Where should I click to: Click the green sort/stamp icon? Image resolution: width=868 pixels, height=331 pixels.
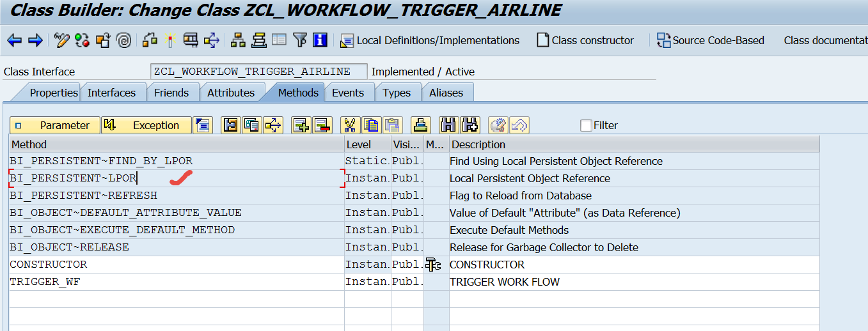[420, 125]
